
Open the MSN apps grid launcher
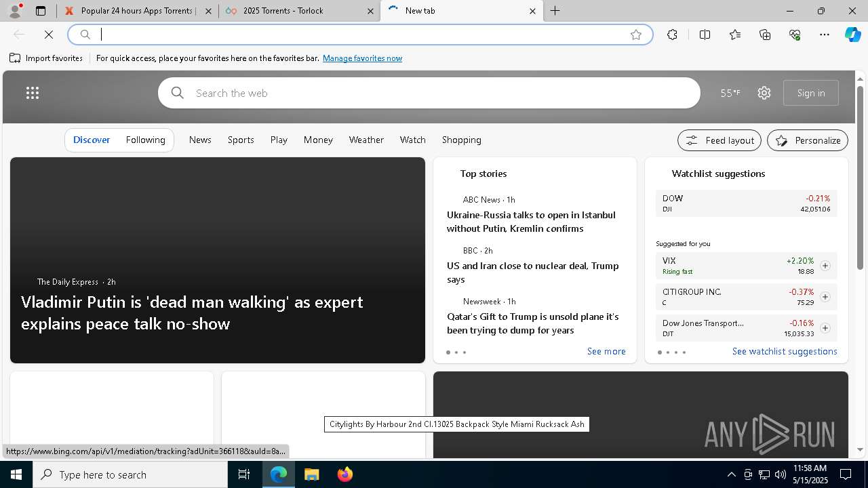point(33,93)
